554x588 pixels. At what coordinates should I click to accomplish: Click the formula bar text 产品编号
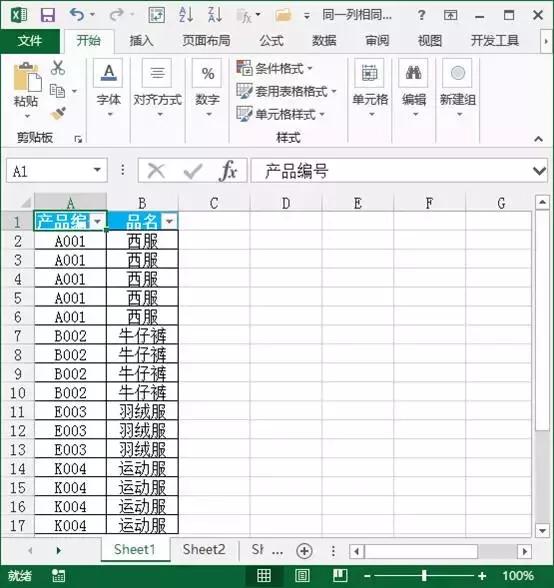(296, 171)
